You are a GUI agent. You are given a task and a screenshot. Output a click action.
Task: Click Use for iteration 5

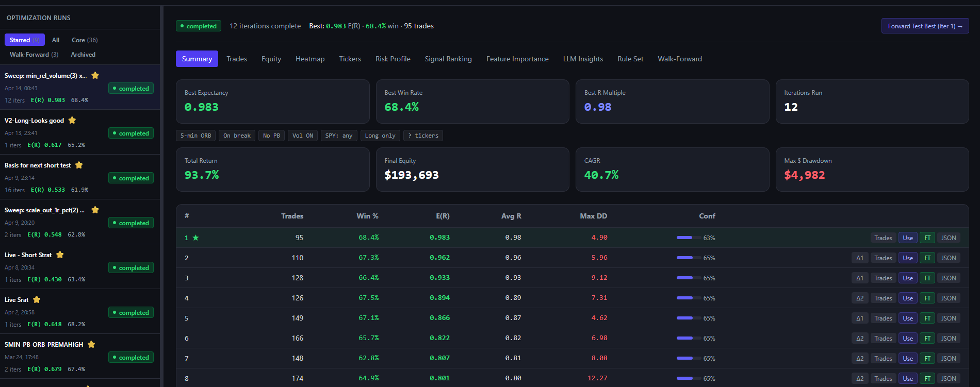908,318
